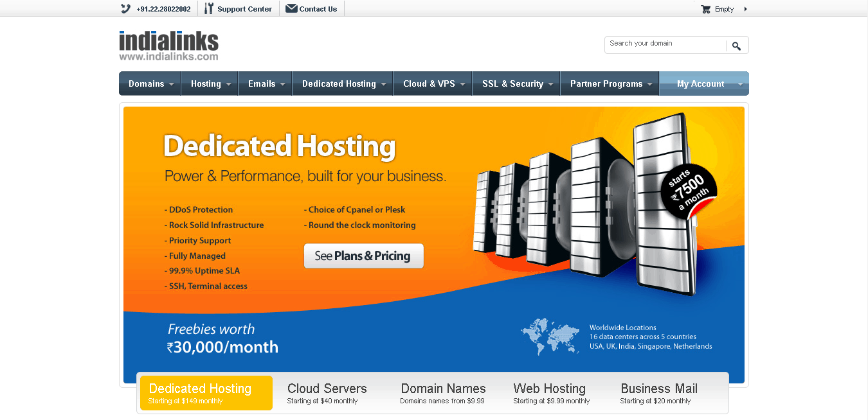Select the Web Hosting banner tab
Image resolution: width=868 pixels, height=420 pixels.
[551, 393]
